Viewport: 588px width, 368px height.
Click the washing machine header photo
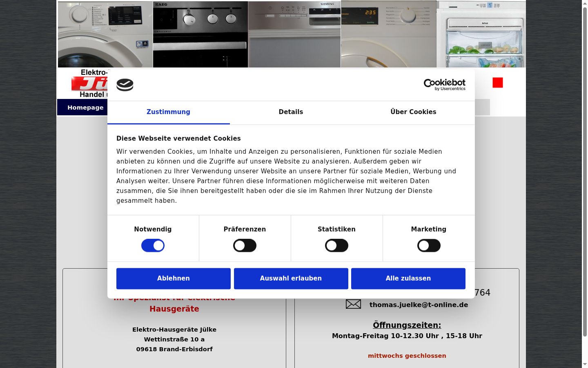[x=105, y=34]
